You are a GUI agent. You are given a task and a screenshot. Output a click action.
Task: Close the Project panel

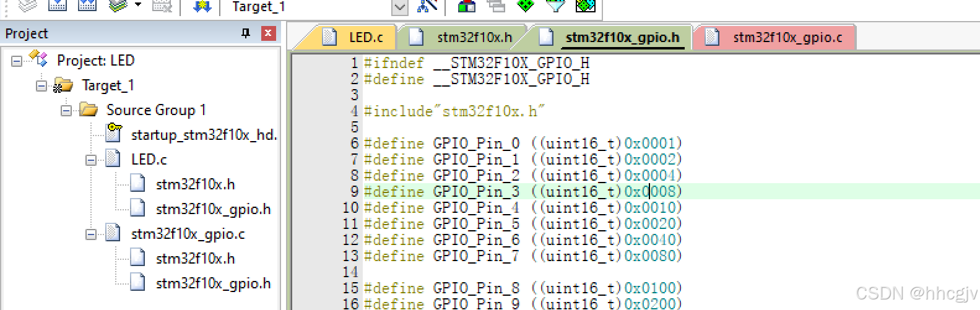coord(268,33)
